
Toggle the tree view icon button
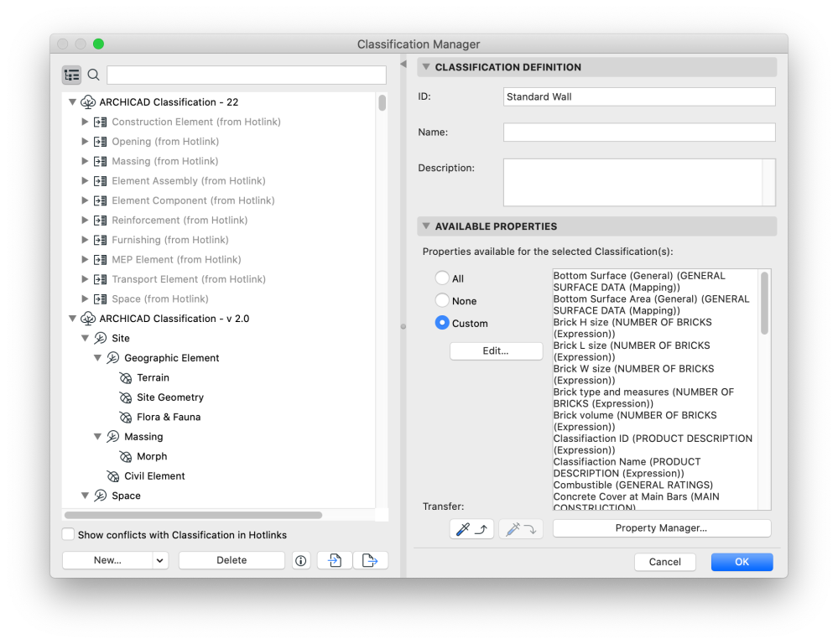[71, 75]
